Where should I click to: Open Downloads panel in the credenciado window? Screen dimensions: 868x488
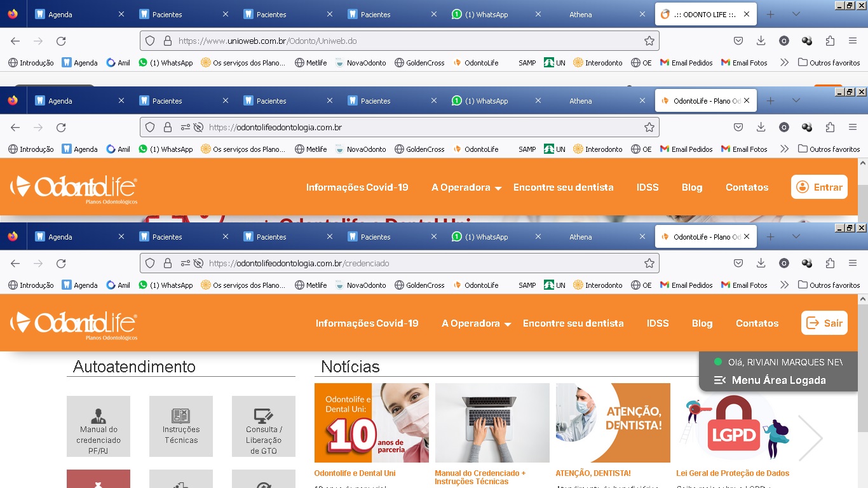pyautogui.click(x=761, y=263)
